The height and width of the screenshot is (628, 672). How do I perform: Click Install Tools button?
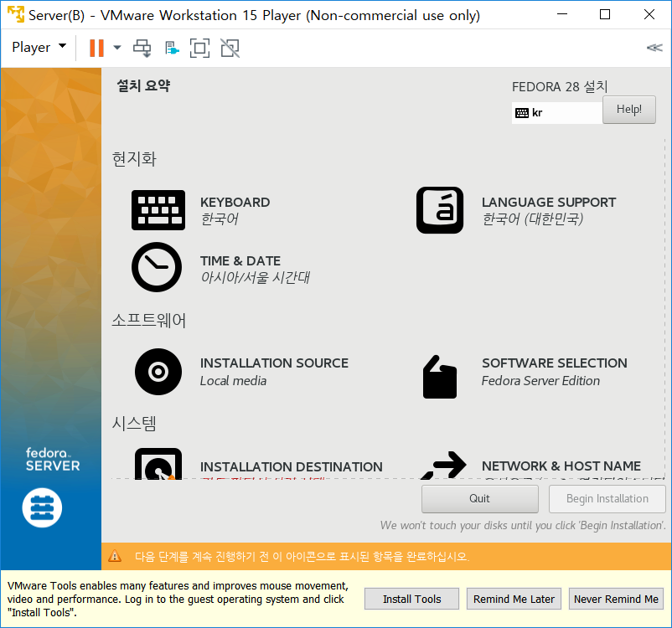tap(411, 599)
